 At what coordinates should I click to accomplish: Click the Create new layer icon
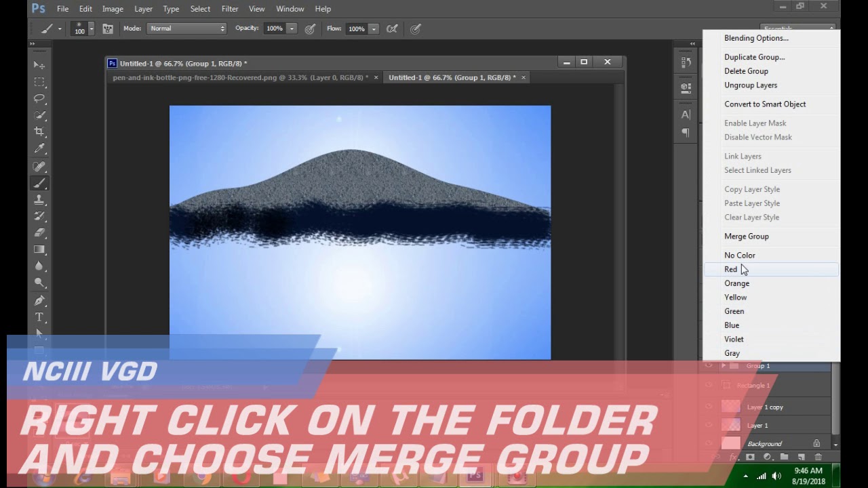pos(801,457)
